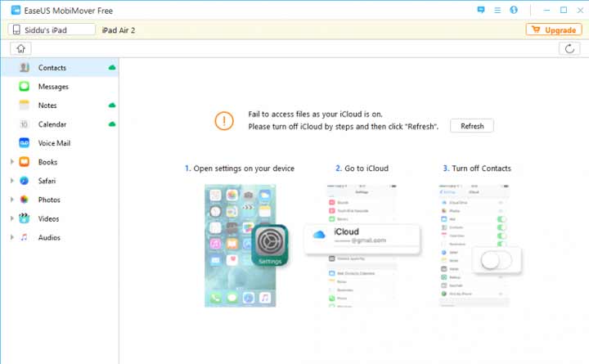Screen dimensions: 589x364
Task: Click the Contacts switch image in step 3
Action: point(497,260)
